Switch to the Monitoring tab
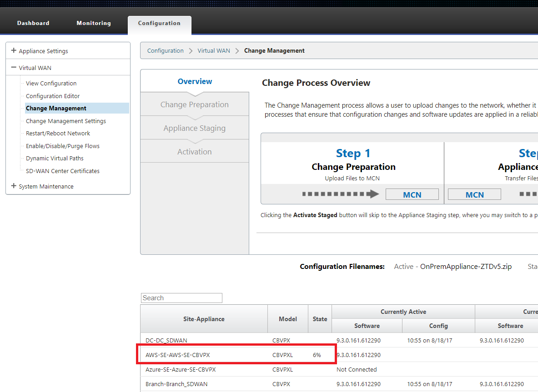The height and width of the screenshot is (392, 538). point(94,23)
